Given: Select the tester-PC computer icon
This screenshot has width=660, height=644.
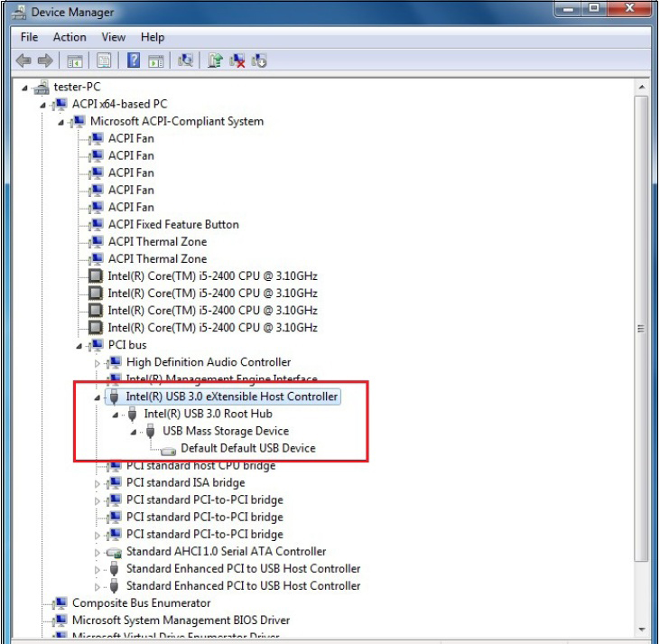Looking at the screenshot, I should pos(42,88).
